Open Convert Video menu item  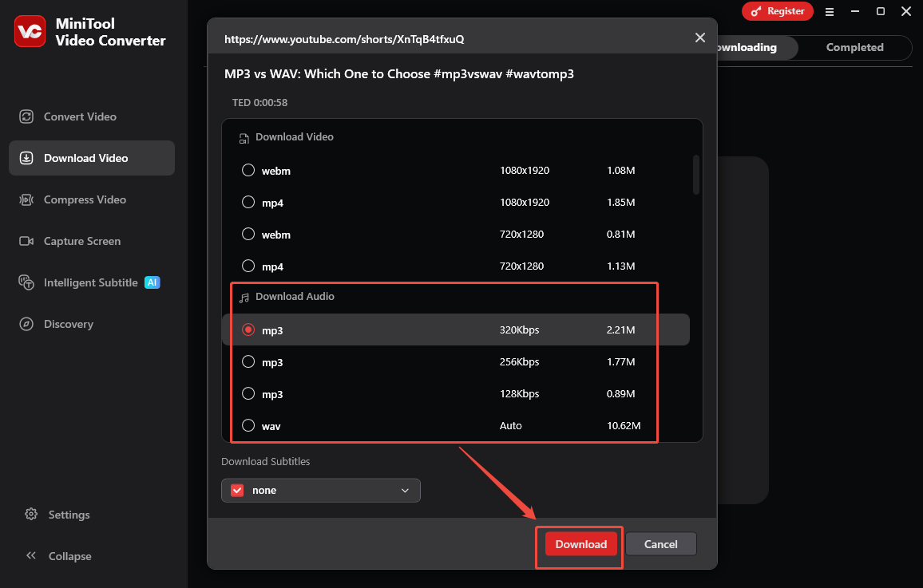[92, 116]
